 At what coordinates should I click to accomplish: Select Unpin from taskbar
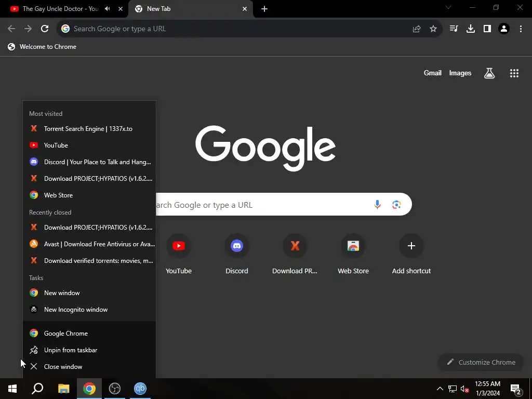89,350
